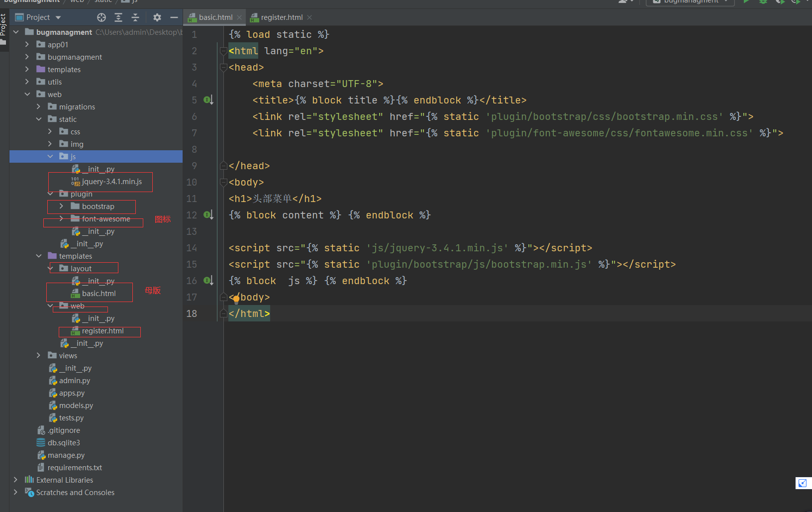Collapse the js folder

tap(50, 157)
